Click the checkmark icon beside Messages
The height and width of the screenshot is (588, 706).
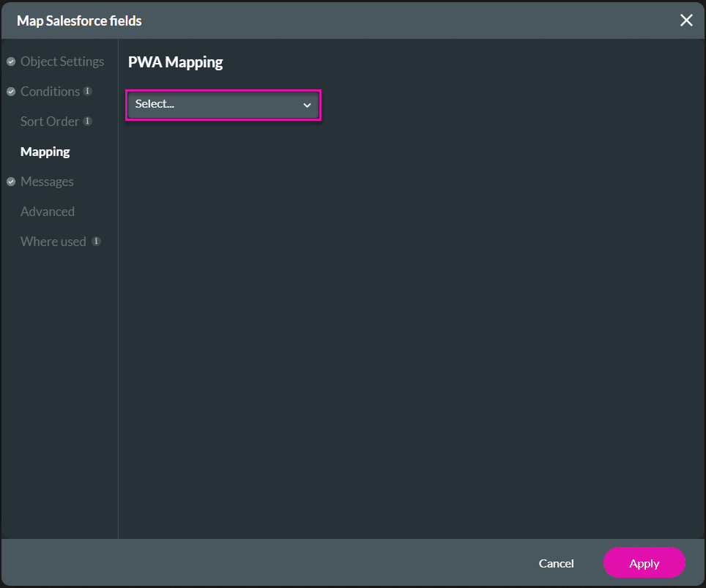pyautogui.click(x=10, y=182)
